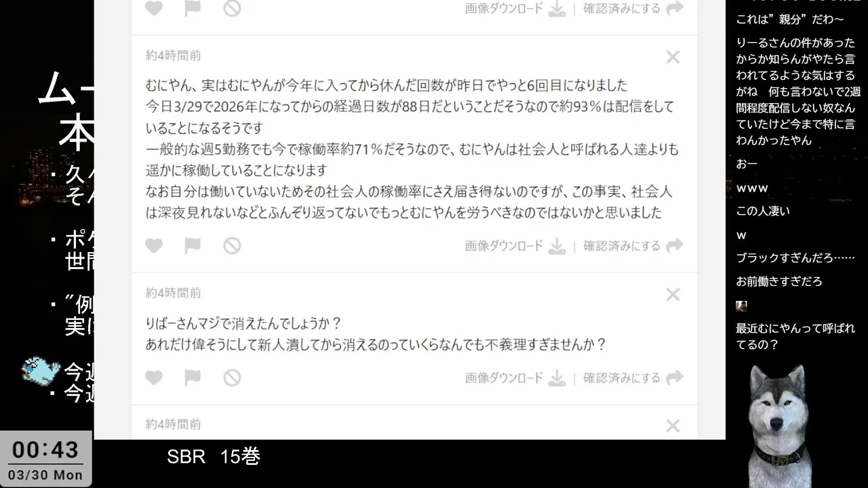Click 画像ダウンロード on the りばーさん message
This screenshot has width=868, height=488.
(504, 378)
